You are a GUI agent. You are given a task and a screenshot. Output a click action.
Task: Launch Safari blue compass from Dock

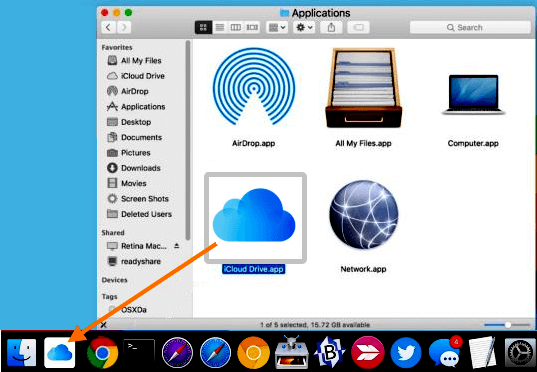pyautogui.click(x=215, y=352)
